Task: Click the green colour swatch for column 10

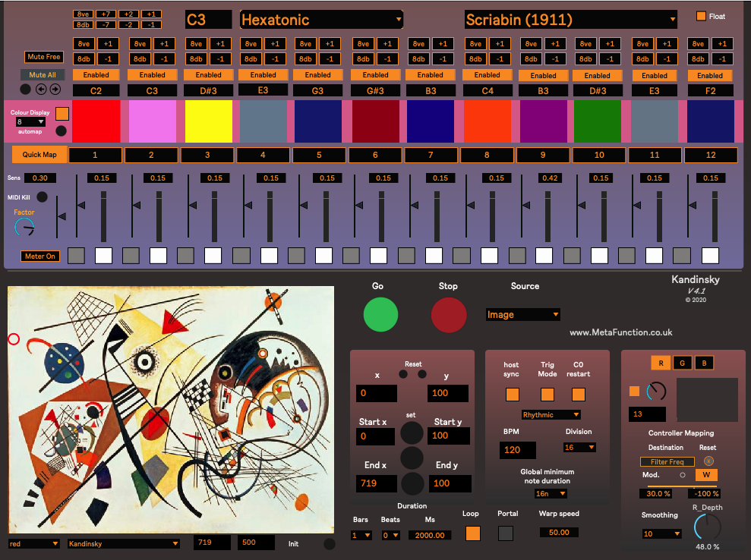Action: [x=598, y=121]
